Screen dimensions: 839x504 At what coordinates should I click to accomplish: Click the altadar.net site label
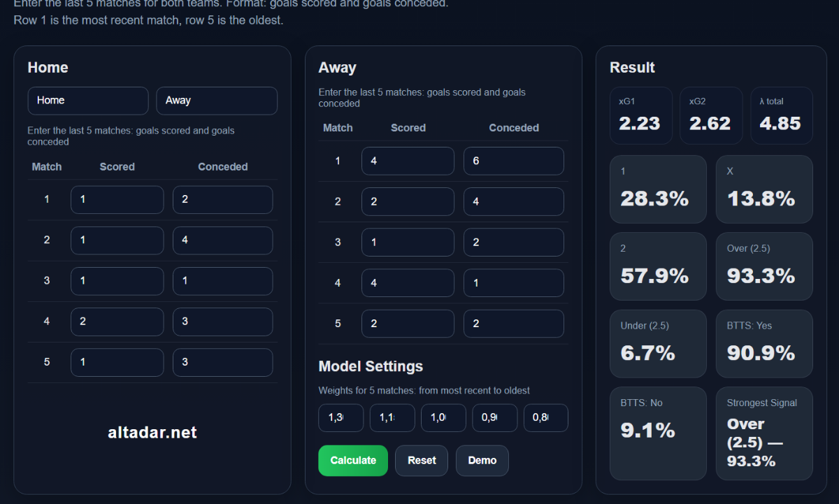[x=152, y=433]
